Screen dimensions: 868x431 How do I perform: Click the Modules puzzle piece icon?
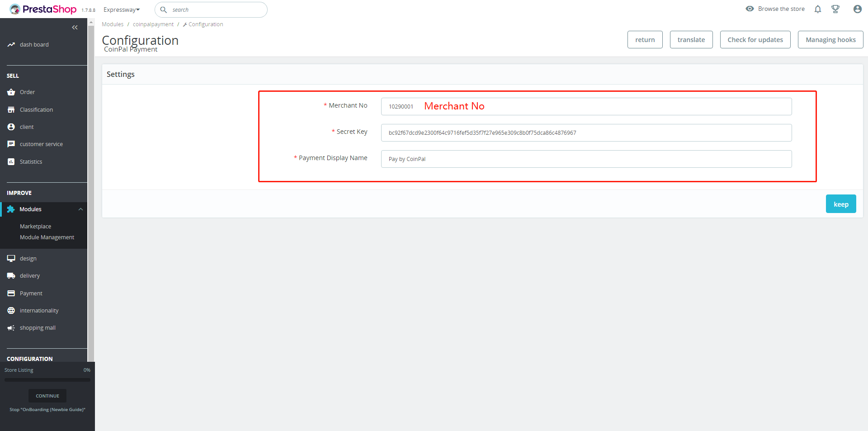pyautogui.click(x=11, y=209)
